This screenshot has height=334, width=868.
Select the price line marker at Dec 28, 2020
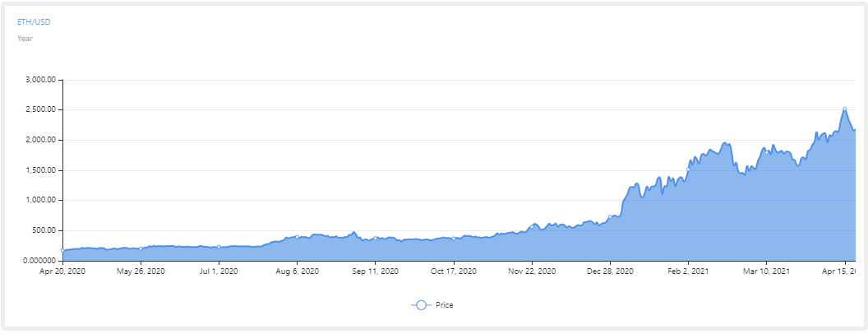(610, 217)
